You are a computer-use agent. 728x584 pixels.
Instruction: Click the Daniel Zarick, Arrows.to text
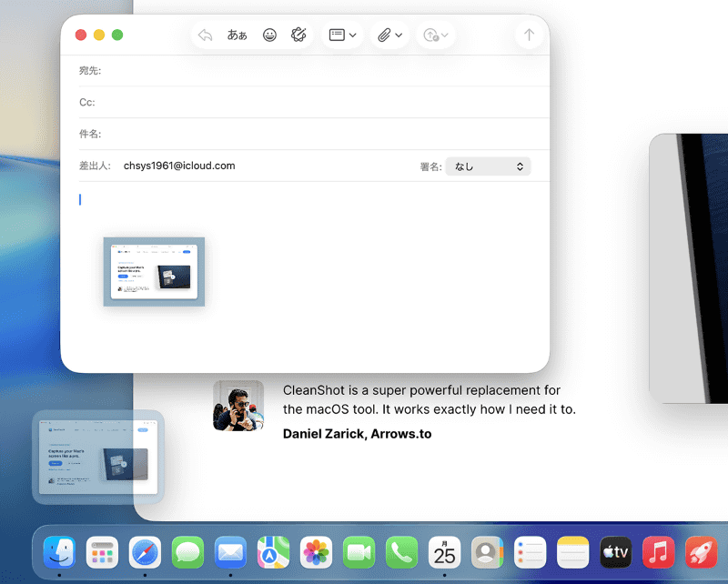point(357,434)
